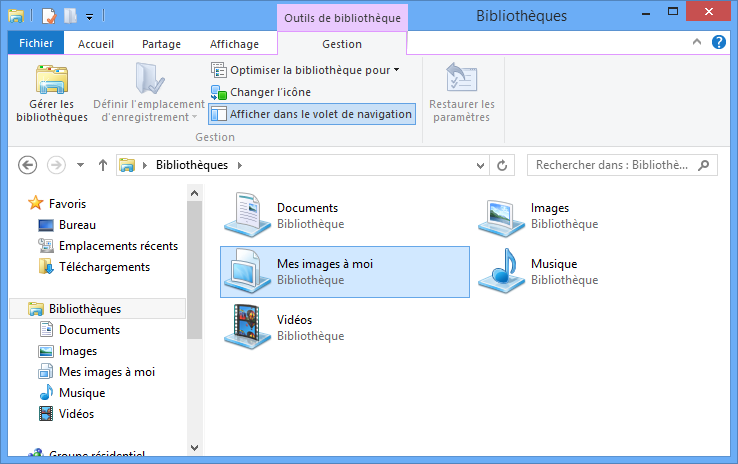Click the Musique note icon in sidebar
Image resolution: width=738 pixels, height=464 pixels.
pos(46,392)
